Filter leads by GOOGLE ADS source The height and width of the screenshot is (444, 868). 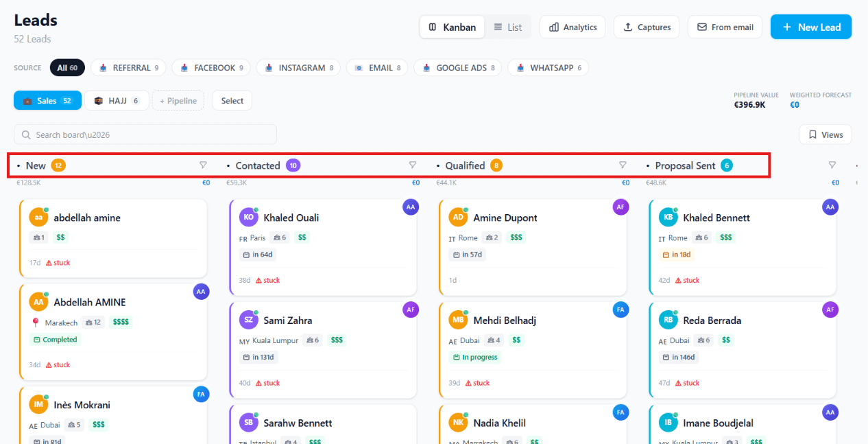(x=458, y=68)
